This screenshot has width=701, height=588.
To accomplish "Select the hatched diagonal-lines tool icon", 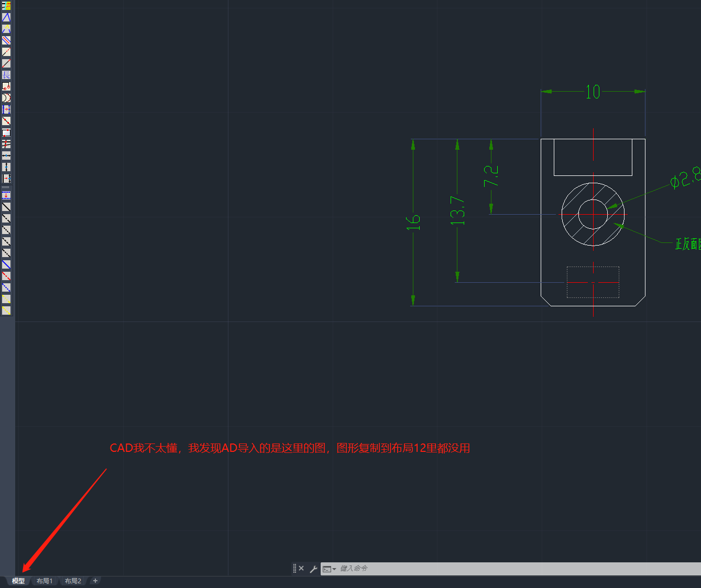I will pos(6,40).
